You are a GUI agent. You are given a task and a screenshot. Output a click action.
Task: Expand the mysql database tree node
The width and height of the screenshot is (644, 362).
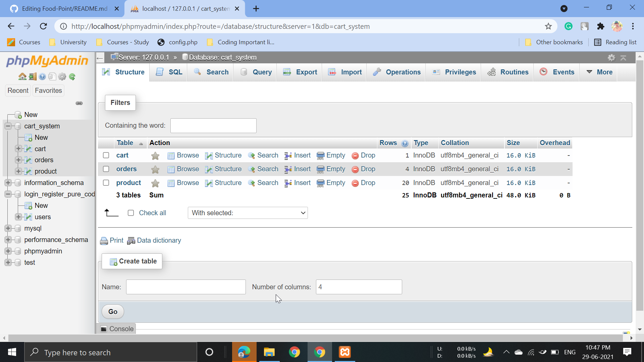pyautogui.click(x=8, y=228)
